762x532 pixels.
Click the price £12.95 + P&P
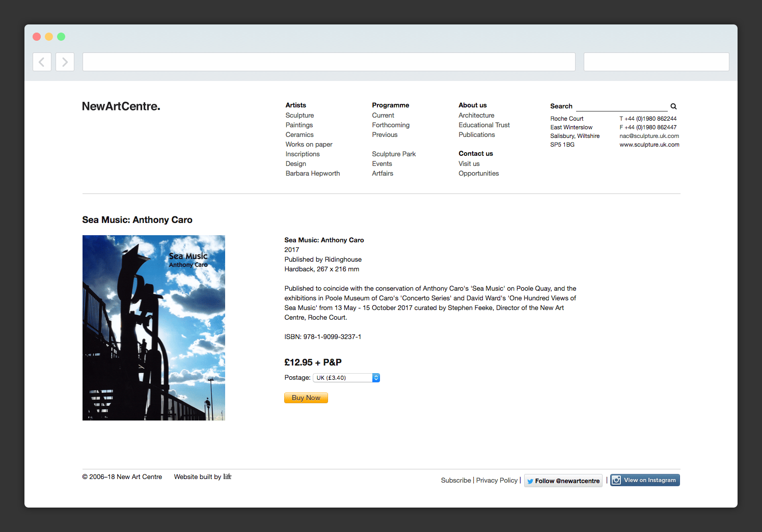pos(313,362)
